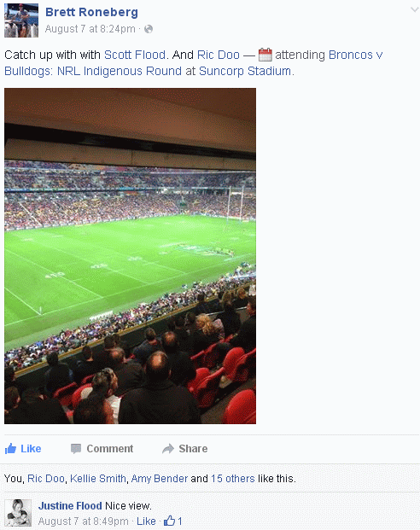Click Brett Roneberg's profile picture

(21, 20)
